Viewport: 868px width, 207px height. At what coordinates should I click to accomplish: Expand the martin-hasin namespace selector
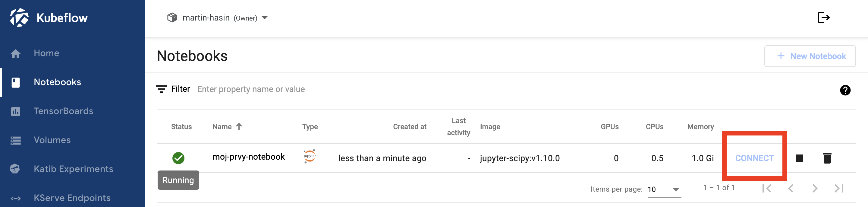265,18
